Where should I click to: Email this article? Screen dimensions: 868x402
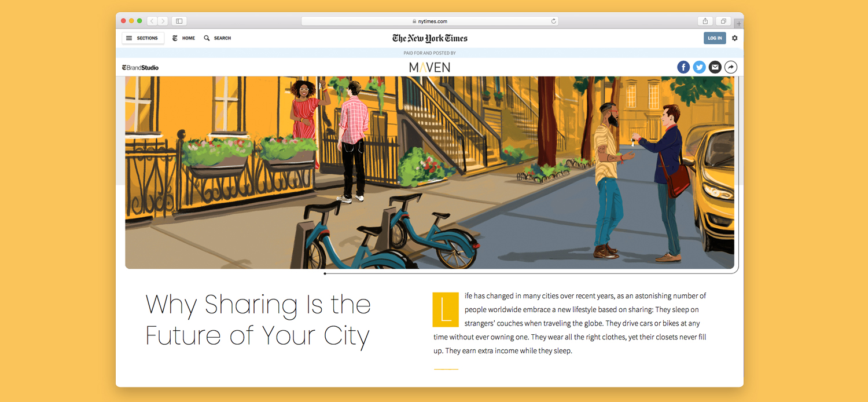(715, 67)
